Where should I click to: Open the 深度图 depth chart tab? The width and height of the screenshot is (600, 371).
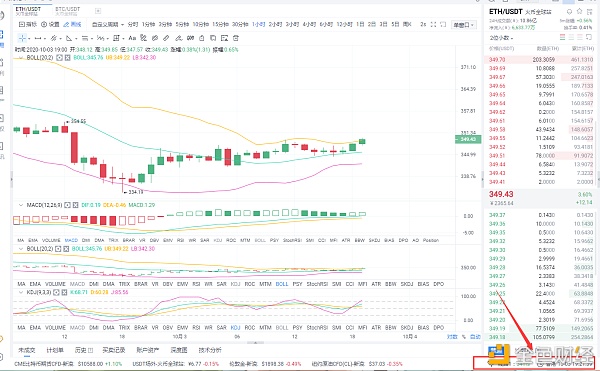pos(179,350)
